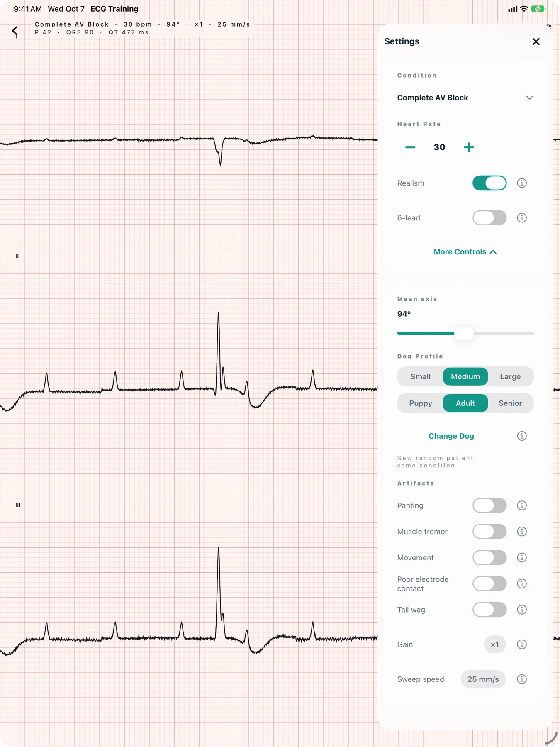Tap the Wi-Fi status icon

[x=524, y=9]
